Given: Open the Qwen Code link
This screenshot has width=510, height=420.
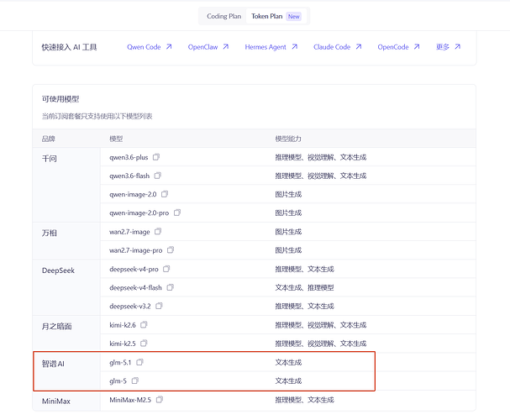Looking at the screenshot, I should tap(144, 47).
